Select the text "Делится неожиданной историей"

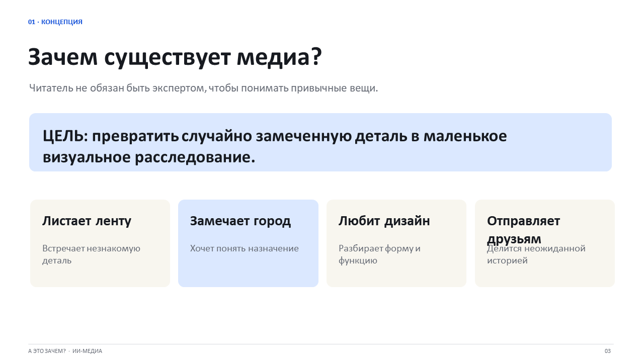(536, 254)
